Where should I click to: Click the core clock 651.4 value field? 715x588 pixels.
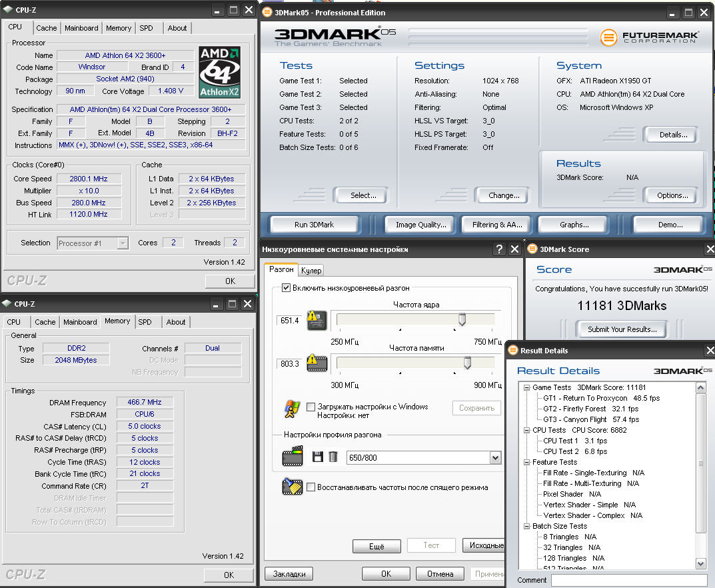pos(290,320)
